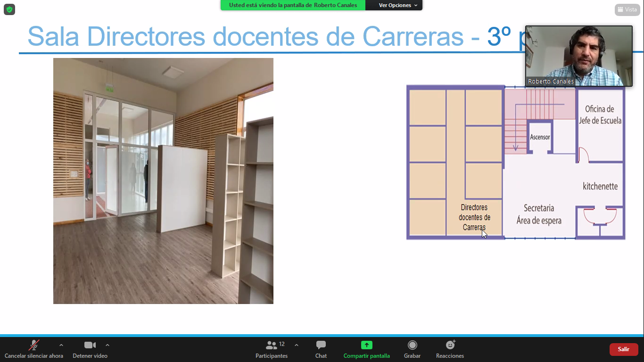Click the kitchenette label in floor plan
This screenshot has height=362, width=644.
point(600,186)
